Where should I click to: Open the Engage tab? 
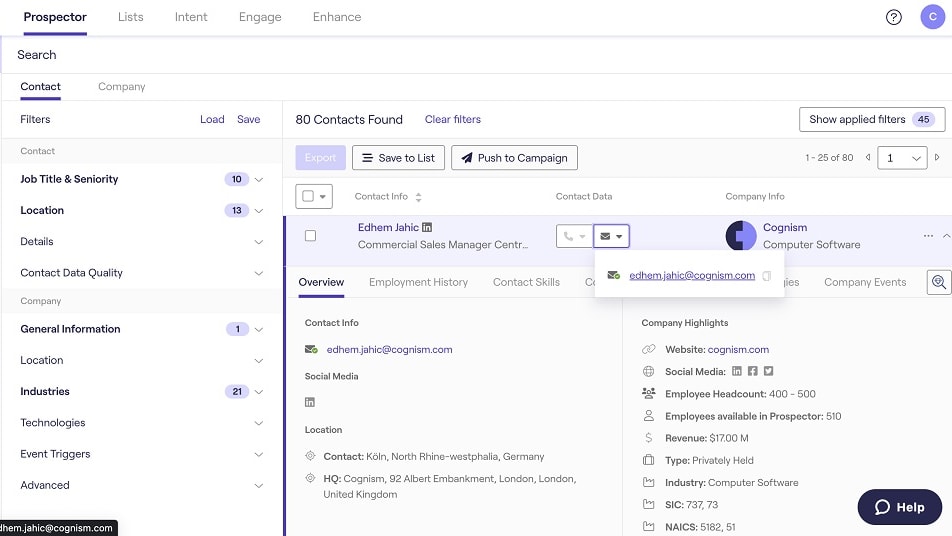(260, 17)
